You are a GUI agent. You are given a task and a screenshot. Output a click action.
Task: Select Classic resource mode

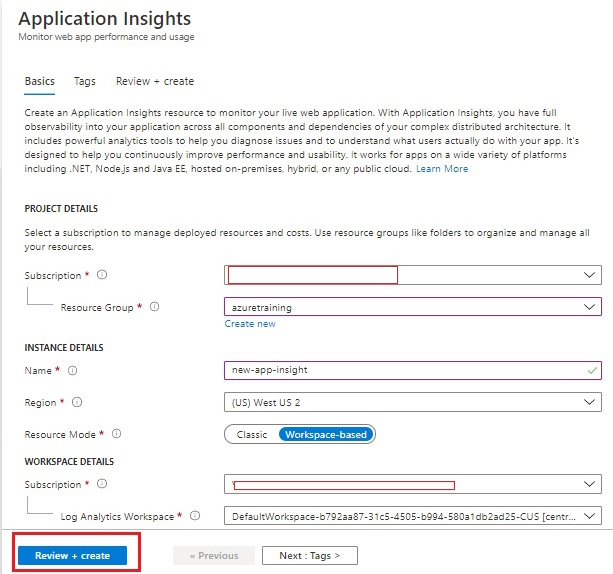(x=251, y=435)
